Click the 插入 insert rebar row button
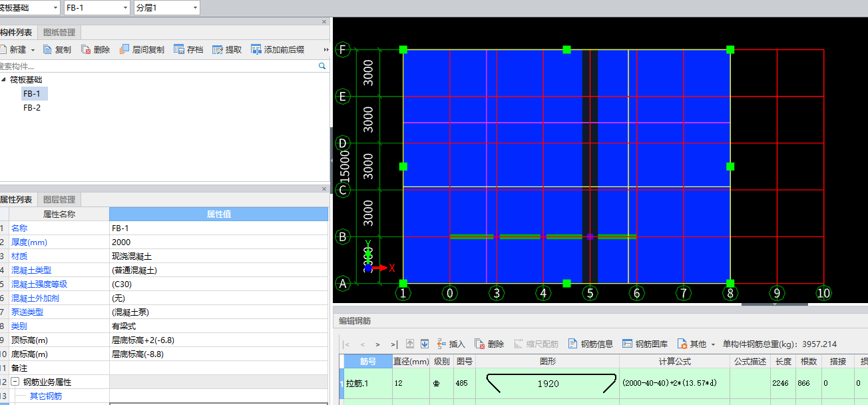Screen dimensions: 868x405 451,344
